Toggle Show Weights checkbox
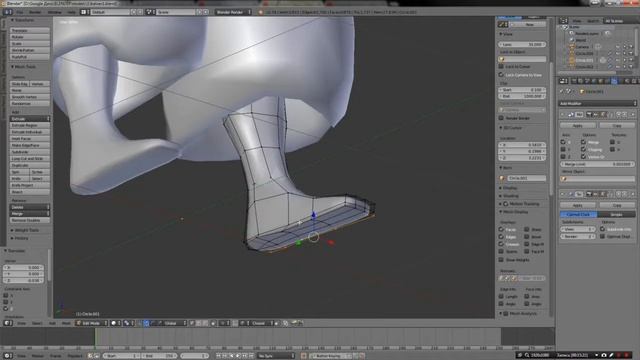 tap(501, 260)
